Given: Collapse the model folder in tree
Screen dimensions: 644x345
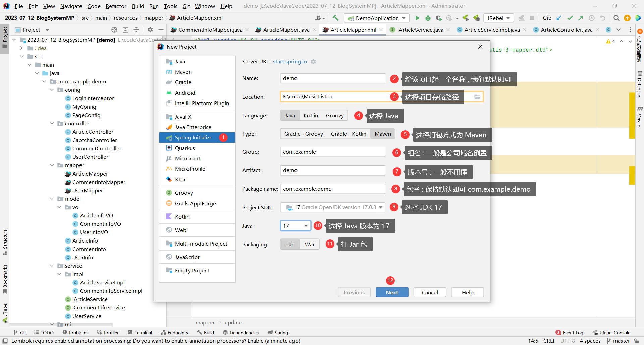Looking at the screenshot, I should tap(52, 199).
